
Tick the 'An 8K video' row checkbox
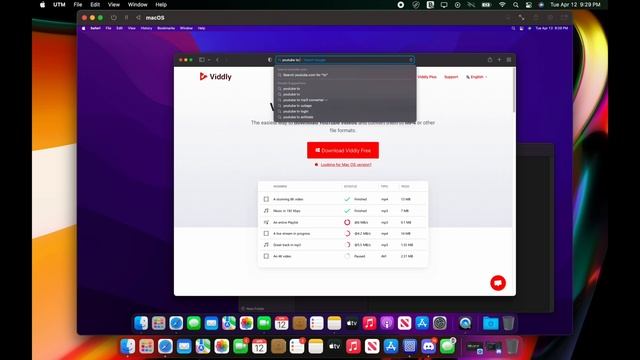(266, 256)
